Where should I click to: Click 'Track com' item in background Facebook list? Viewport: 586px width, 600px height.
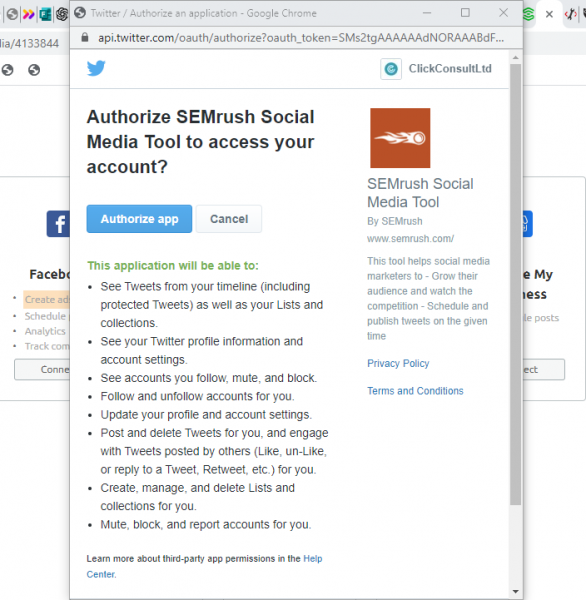[x=47, y=346]
